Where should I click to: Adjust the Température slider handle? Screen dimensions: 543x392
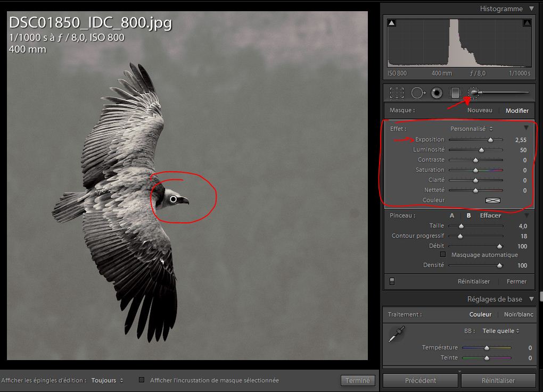[487, 348]
